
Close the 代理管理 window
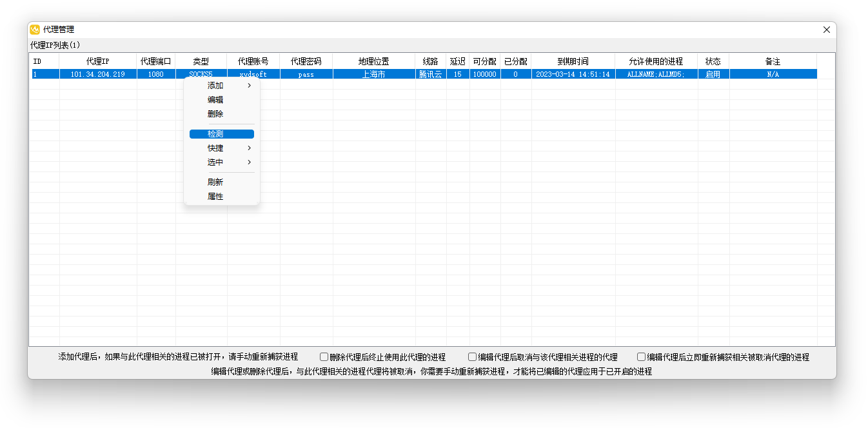pos(826,30)
